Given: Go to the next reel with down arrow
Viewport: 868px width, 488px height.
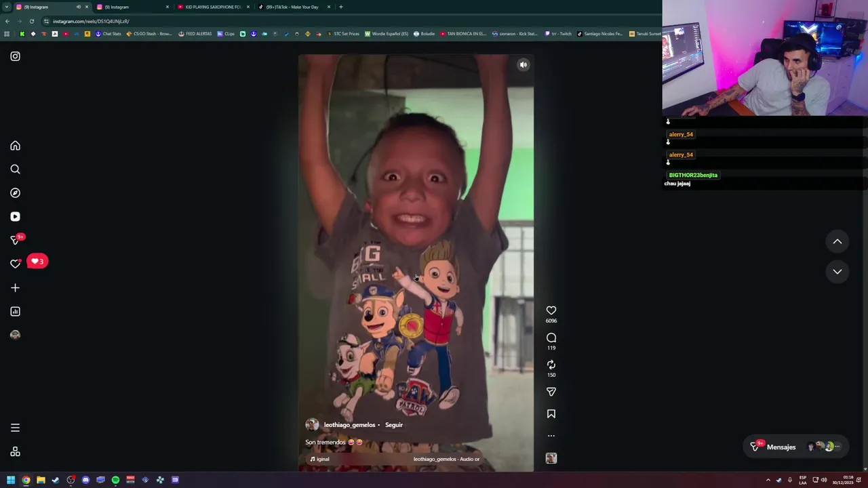Looking at the screenshot, I should (837, 272).
